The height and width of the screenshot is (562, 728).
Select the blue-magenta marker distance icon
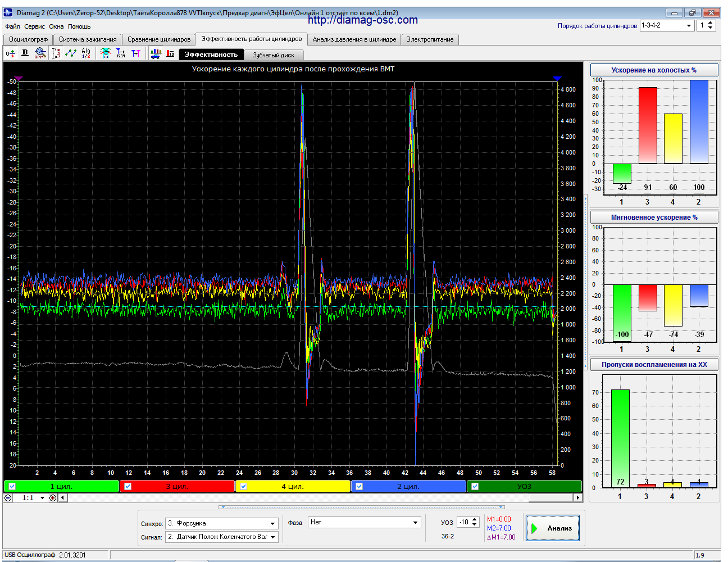136,53
